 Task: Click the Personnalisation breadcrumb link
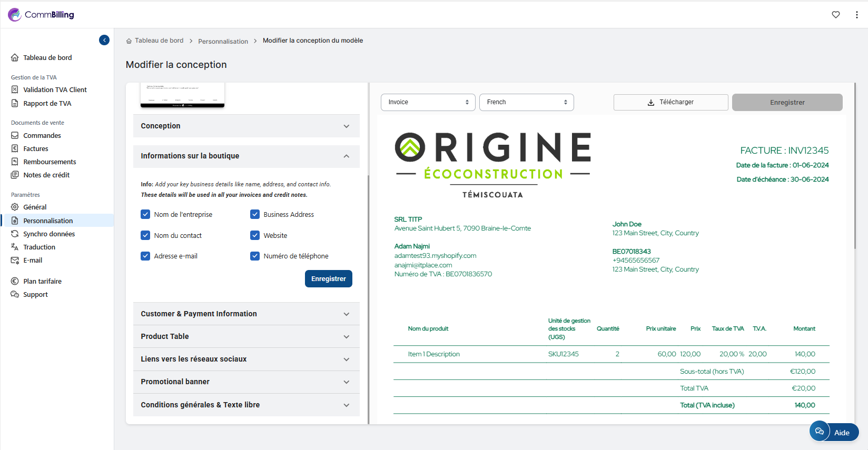click(x=223, y=42)
